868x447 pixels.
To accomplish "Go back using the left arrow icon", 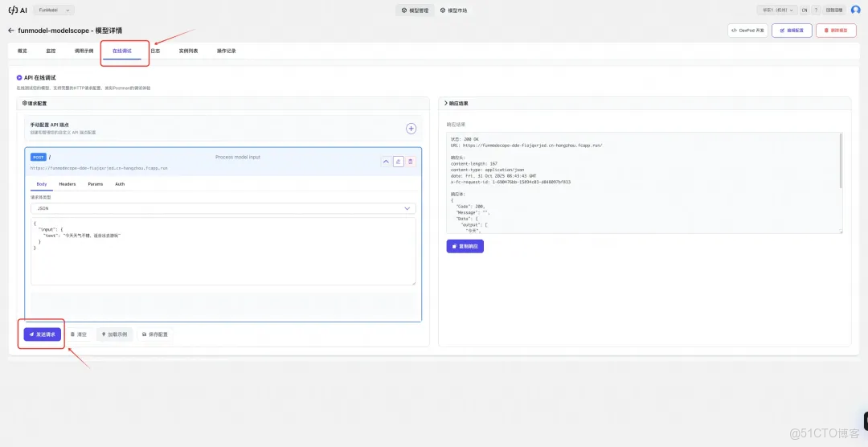I will [x=11, y=30].
